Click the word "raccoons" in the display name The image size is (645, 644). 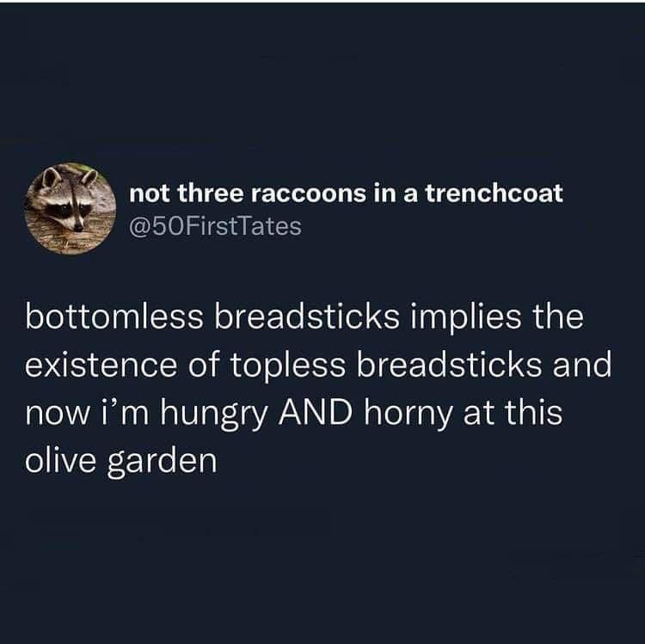point(308,194)
